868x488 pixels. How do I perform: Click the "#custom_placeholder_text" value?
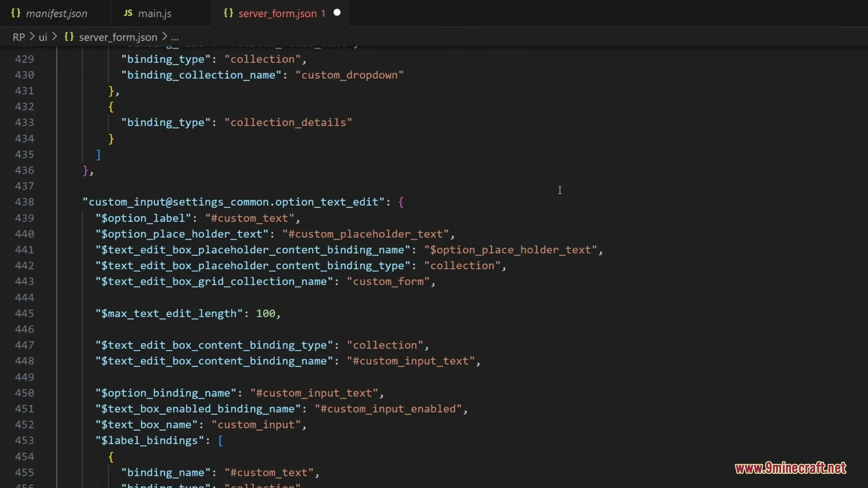[366, 234]
